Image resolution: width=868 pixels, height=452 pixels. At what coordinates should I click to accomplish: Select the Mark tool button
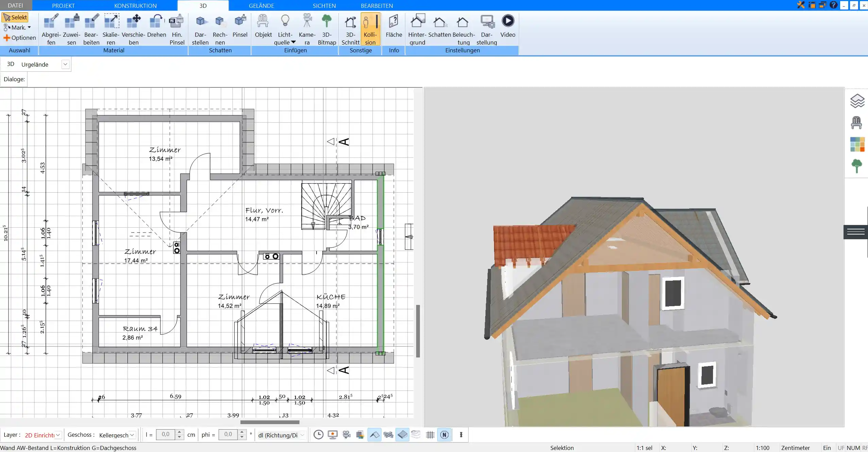tap(16, 27)
